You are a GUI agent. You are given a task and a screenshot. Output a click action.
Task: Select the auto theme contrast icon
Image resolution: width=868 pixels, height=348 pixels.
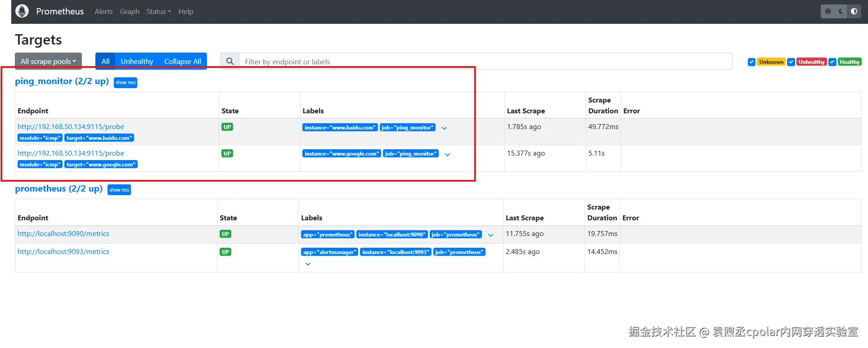854,11
